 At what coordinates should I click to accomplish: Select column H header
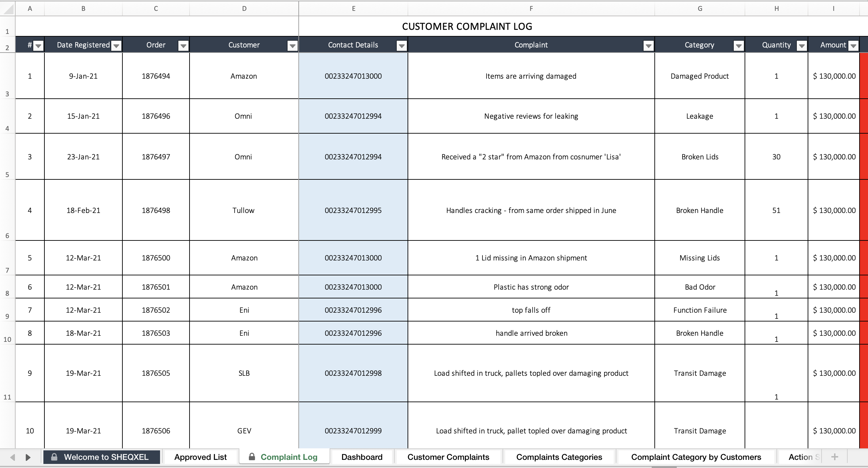point(776,8)
